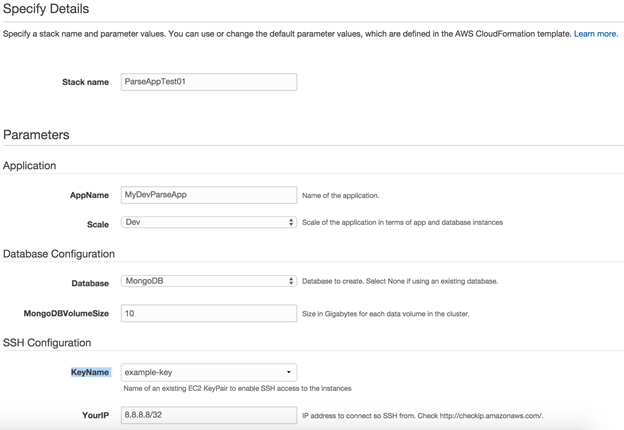This screenshot has width=624, height=430.
Task: Click the Database Configuration section heading
Action: pos(59,254)
